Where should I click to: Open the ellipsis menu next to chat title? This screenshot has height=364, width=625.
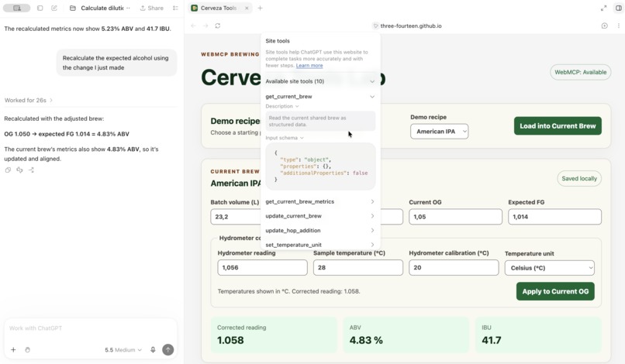128,8
